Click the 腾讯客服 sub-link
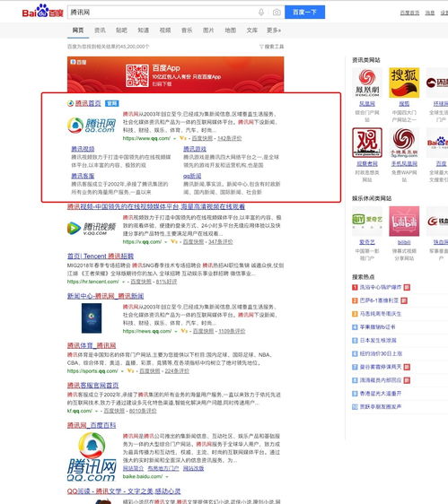Screen dimensions: 448x504 [83, 176]
